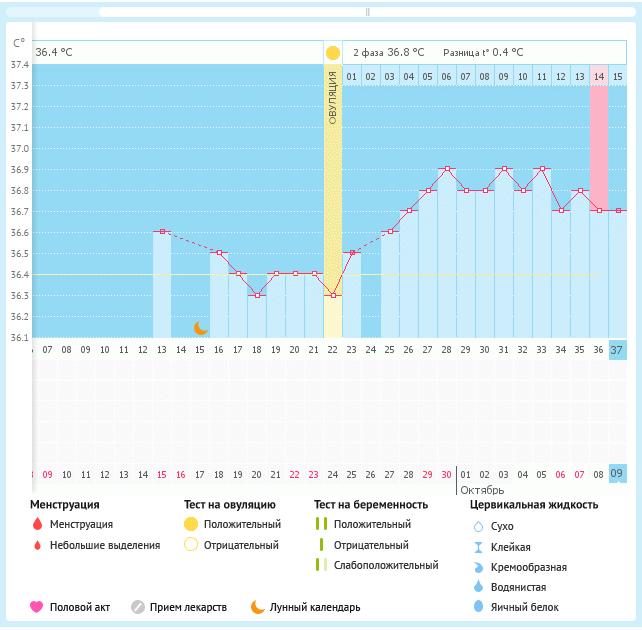The width and height of the screenshot is (642, 630).
Task: Click the highlighted date 09 cell
Action: click(617, 474)
